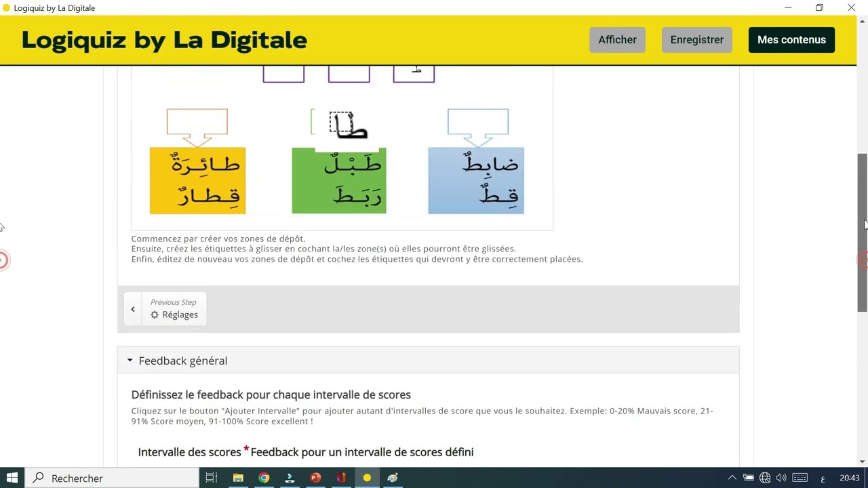
Task: Open Mes contenus
Action: 791,39
